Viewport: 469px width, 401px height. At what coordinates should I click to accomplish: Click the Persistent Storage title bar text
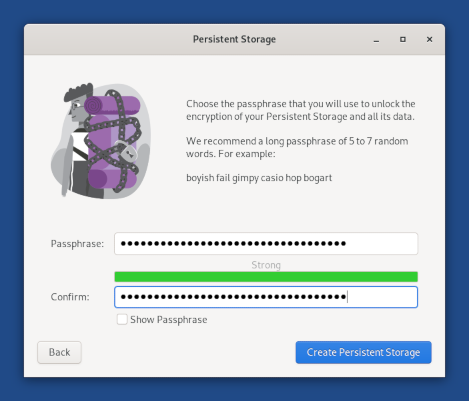pos(234,39)
